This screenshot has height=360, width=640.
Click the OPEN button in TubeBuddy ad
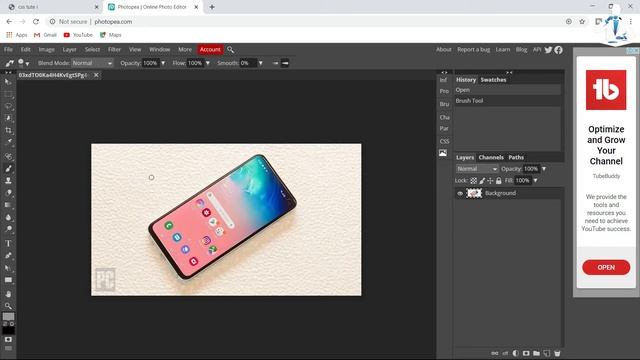click(606, 268)
